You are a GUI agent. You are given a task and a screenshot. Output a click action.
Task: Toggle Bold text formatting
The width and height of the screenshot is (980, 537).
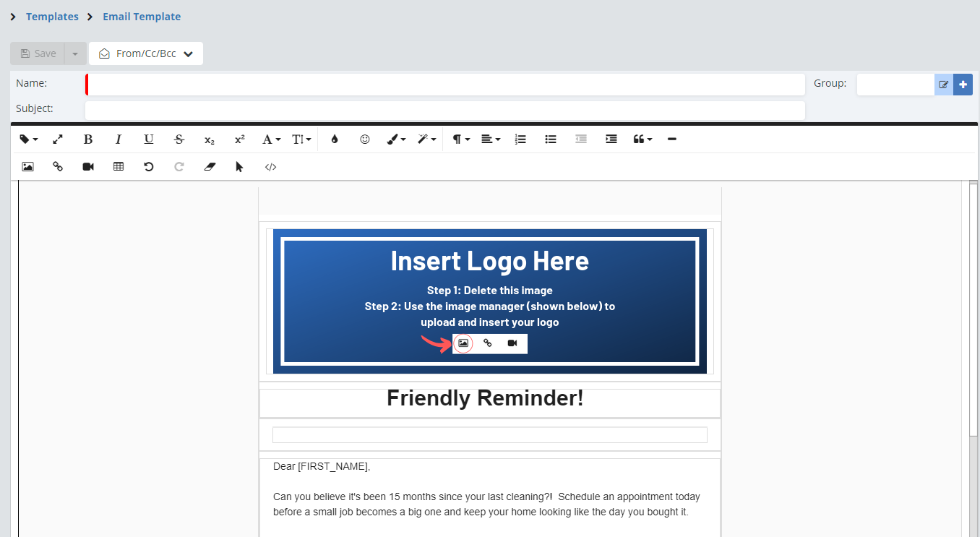[x=88, y=139]
